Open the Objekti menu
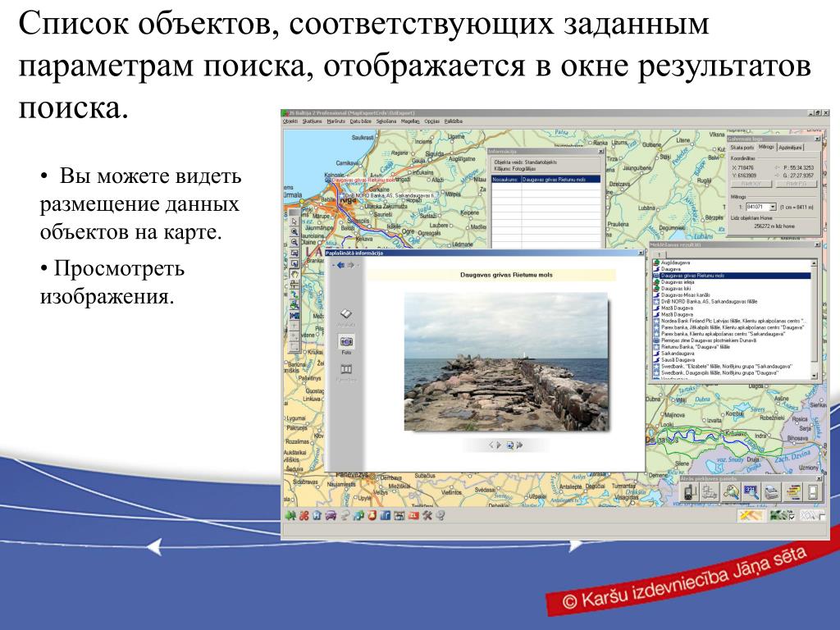Screen dimensions: 840x630 (x=290, y=121)
